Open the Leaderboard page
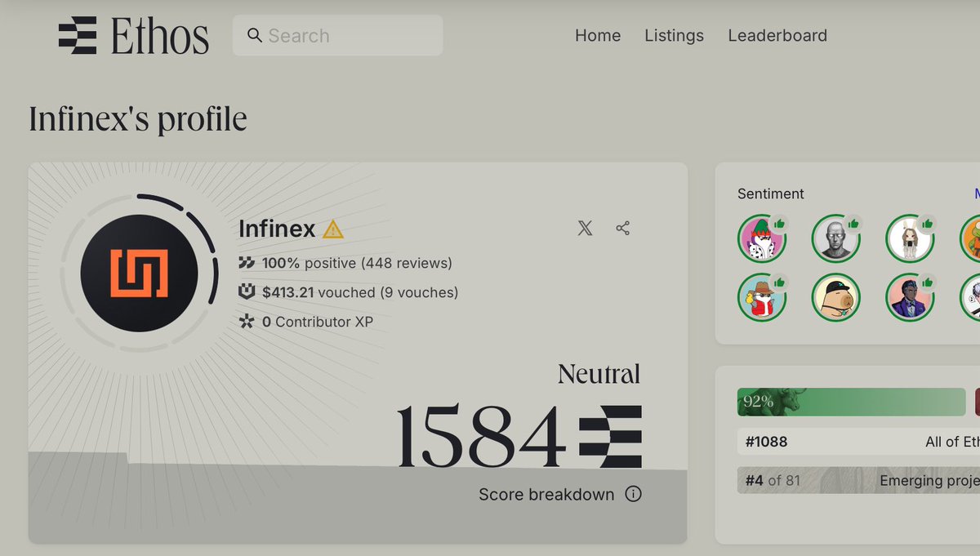 [777, 35]
